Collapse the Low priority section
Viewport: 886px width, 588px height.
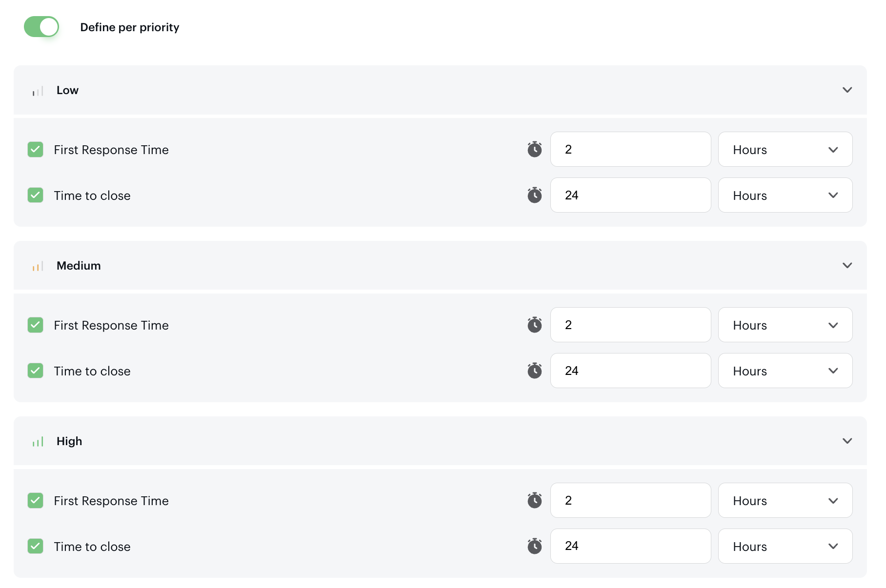(847, 90)
